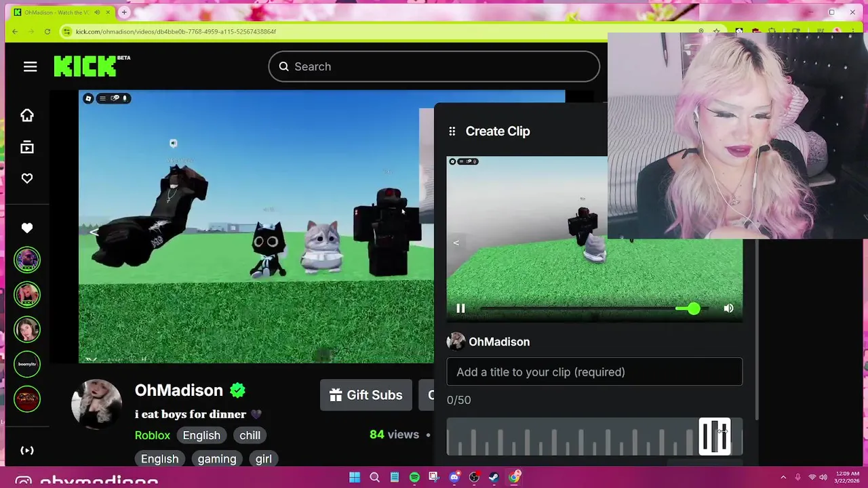Click the microphone icon in system tray
This screenshot has width=868, height=488.
tap(797, 477)
